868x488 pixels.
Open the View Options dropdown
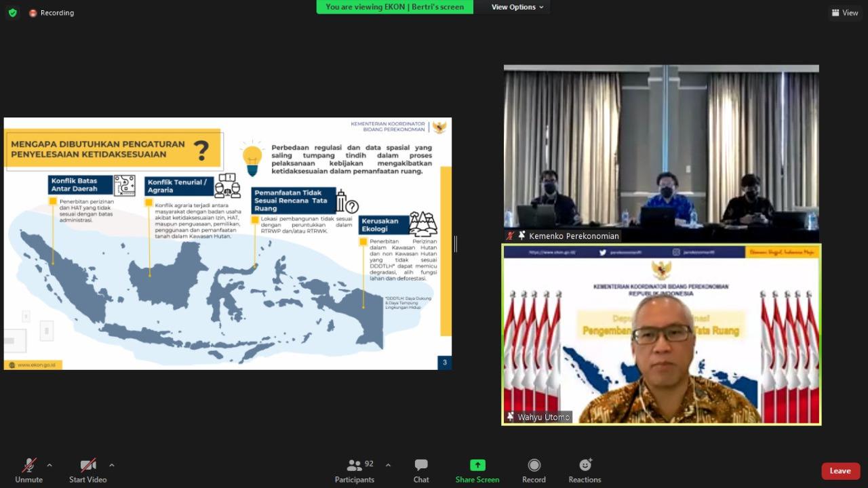517,7
